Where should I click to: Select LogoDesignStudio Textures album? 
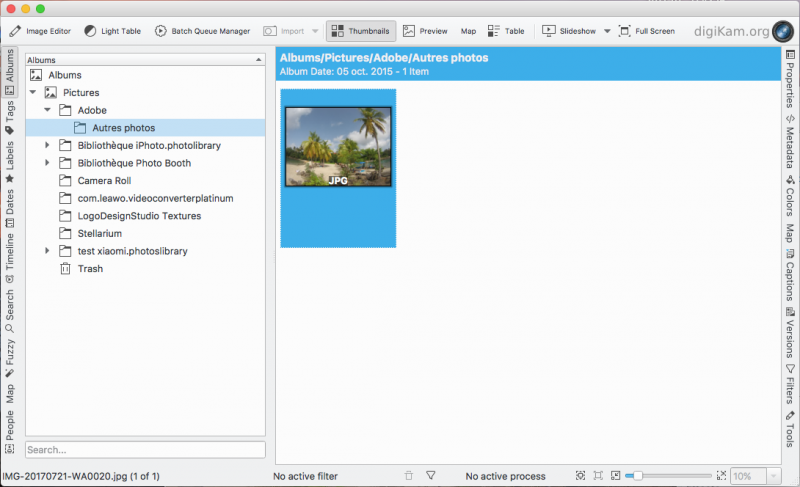(139, 216)
